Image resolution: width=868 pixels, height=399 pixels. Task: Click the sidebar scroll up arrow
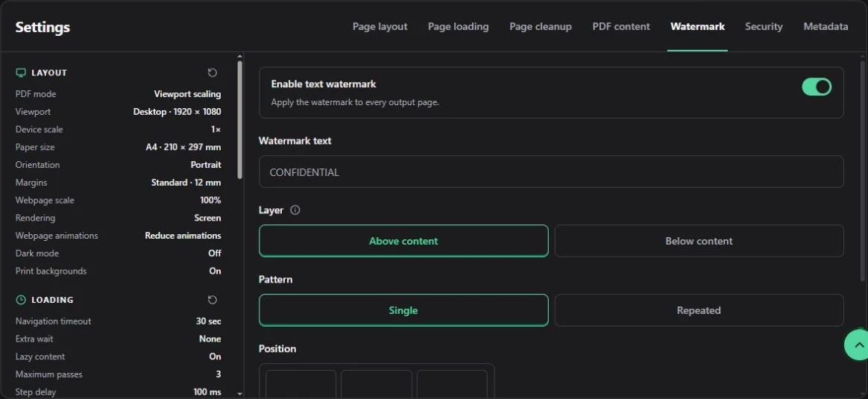(239, 56)
